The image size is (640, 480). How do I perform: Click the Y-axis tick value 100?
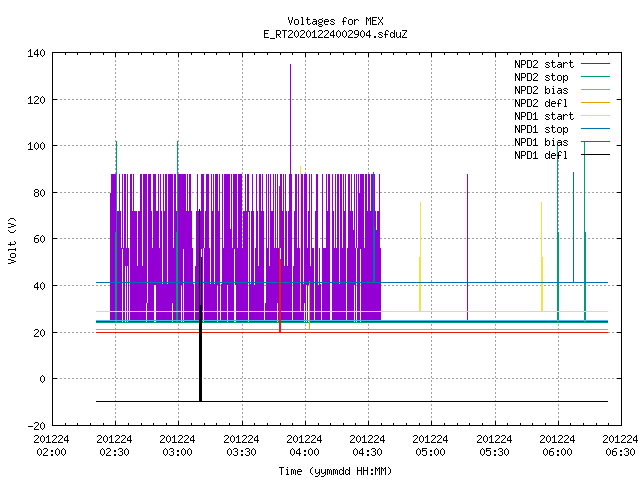pyautogui.click(x=36, y=146)
